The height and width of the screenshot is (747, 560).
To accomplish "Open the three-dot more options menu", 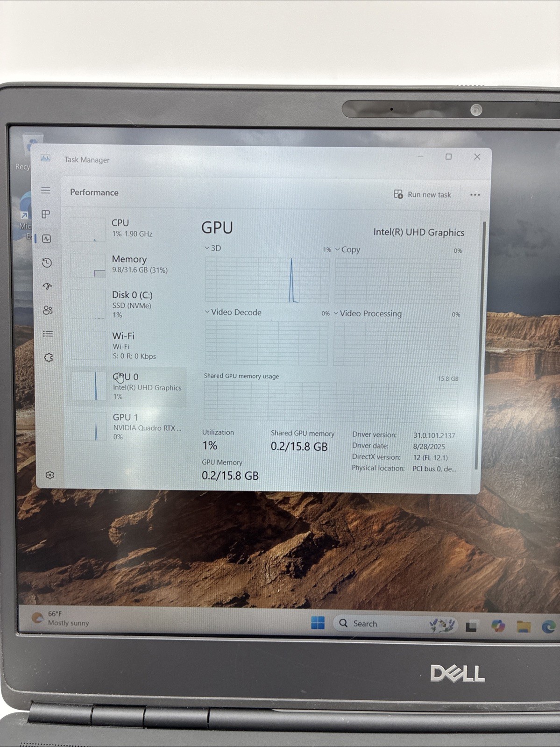I will click(x=475, y=195).
